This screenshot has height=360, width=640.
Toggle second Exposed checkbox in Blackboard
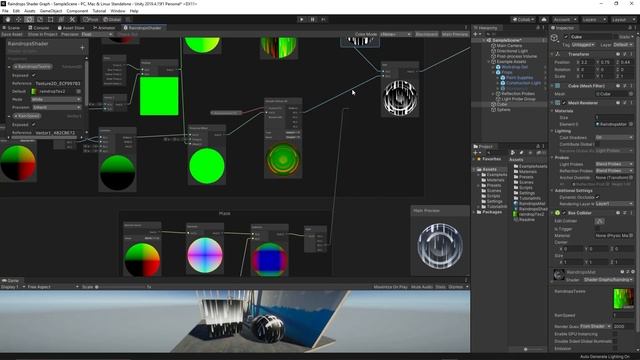pos(33,124)
